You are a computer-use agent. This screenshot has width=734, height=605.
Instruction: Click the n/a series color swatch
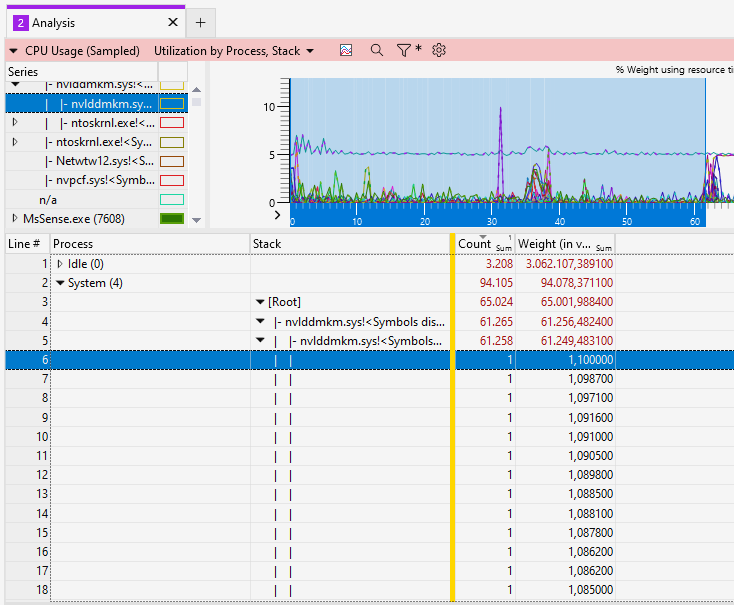tap(172, 200)
